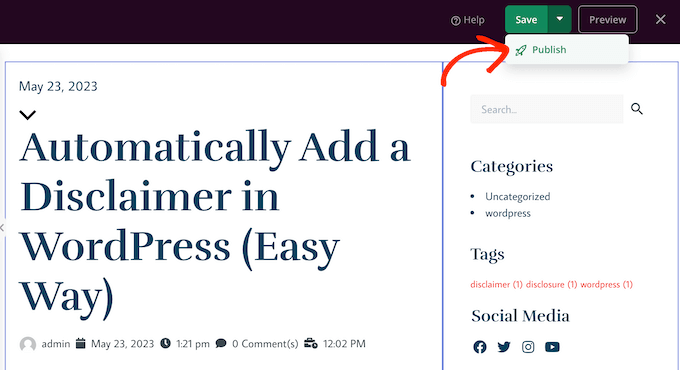Click the rocket icon beside Publish
Screen dimensions: 680x370
[x=520, y=50]
